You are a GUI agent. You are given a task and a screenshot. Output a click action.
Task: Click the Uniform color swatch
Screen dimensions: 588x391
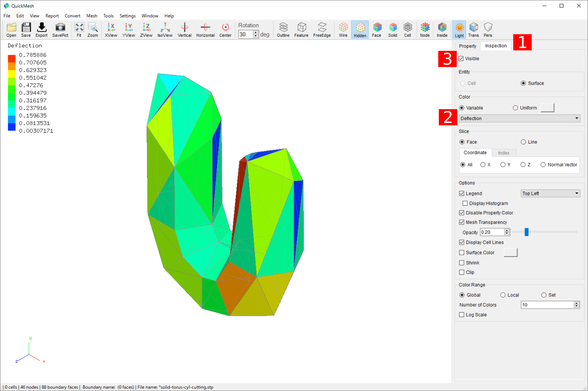pyautogui.click(x=548, y=108)
